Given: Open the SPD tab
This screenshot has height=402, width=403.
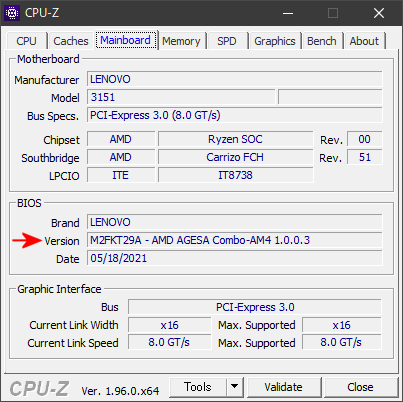Looking at the screenshot, I should click(x=227, y=41).
